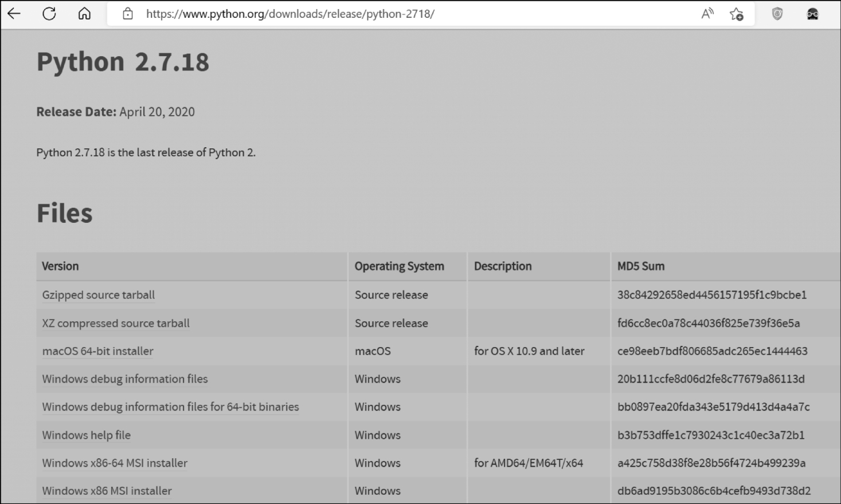This screenshot has height=504, width=841.
Task: Open the tracking prevention shield icon
Action: [777, 14]
